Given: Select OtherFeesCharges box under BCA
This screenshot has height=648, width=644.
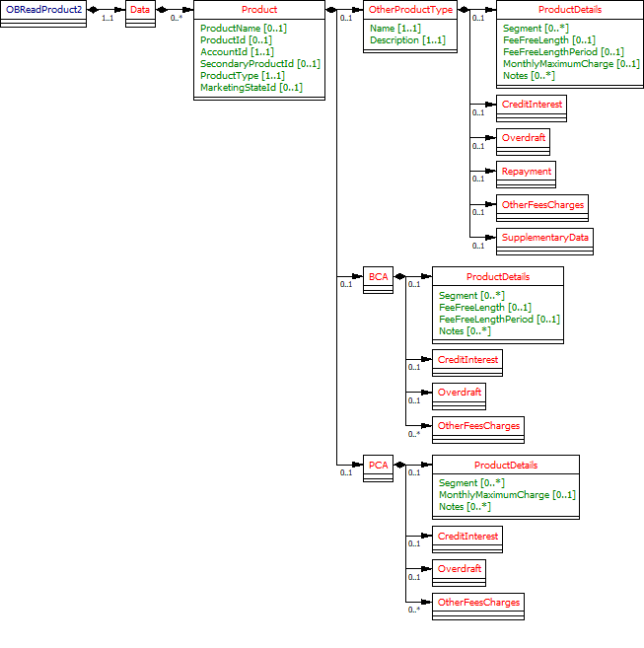Looking at the screenshot, I should coord(478,425).
